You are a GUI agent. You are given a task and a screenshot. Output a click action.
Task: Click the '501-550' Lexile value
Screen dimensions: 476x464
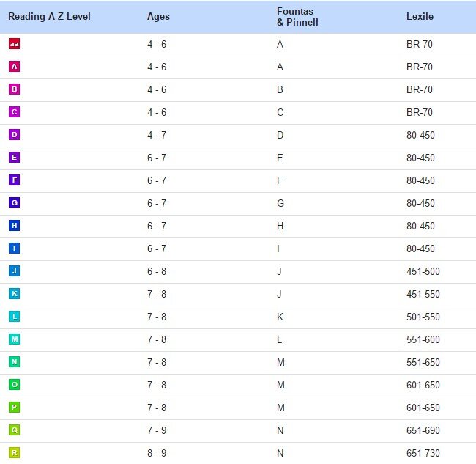click(x=423, y=317)
